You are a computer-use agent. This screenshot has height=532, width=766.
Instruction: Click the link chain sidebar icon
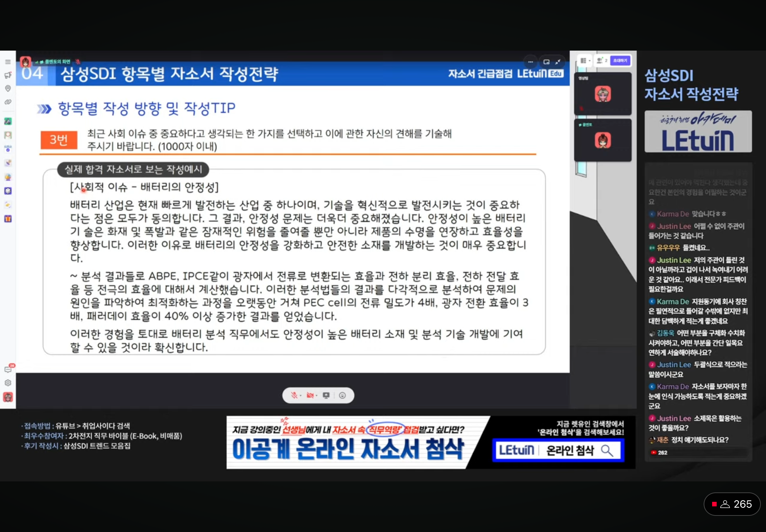tap(8, 102)
